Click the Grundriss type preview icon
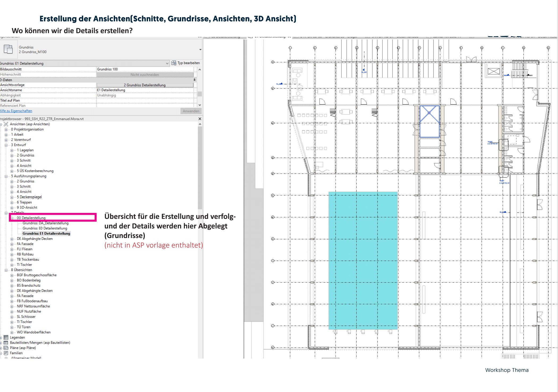This screenshot has width=558, height=392. 8,49
